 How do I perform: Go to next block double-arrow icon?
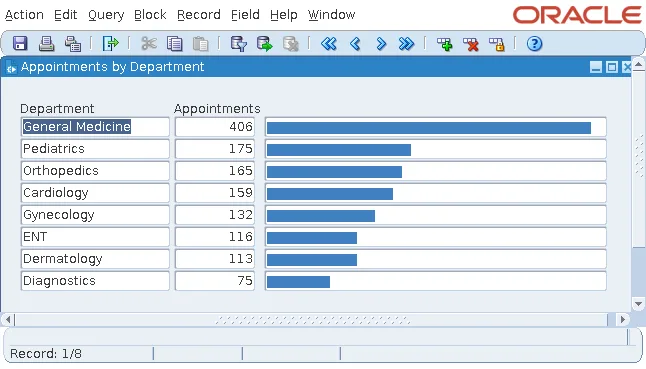coord(406,43)
